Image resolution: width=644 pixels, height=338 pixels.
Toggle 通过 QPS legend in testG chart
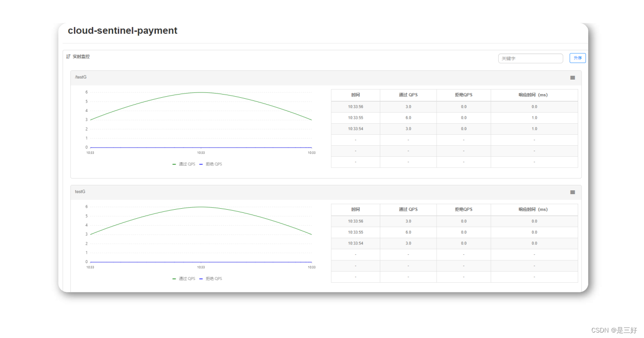(184, 279)
